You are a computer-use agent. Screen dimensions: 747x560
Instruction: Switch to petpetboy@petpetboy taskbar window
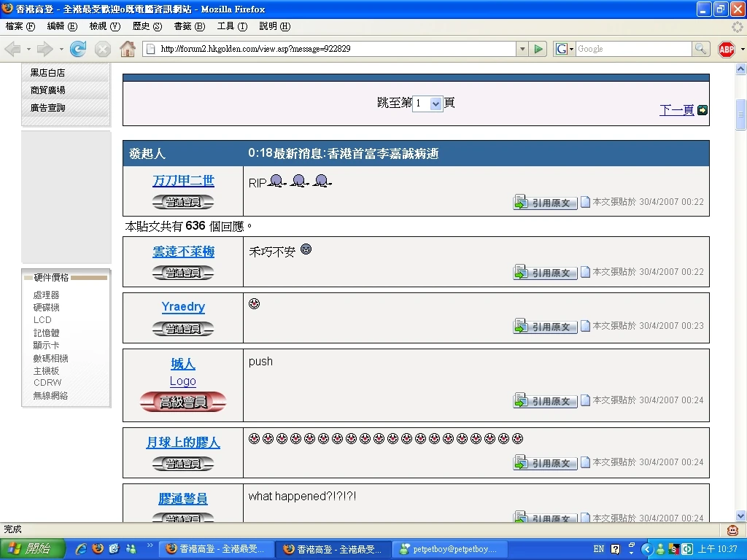(452, 549)
